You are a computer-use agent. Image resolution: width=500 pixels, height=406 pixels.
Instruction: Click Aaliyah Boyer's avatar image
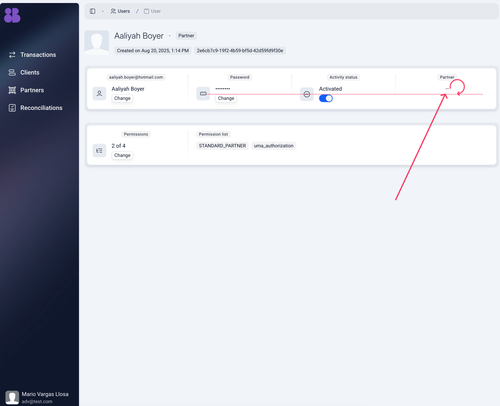[x=97, y=42]
